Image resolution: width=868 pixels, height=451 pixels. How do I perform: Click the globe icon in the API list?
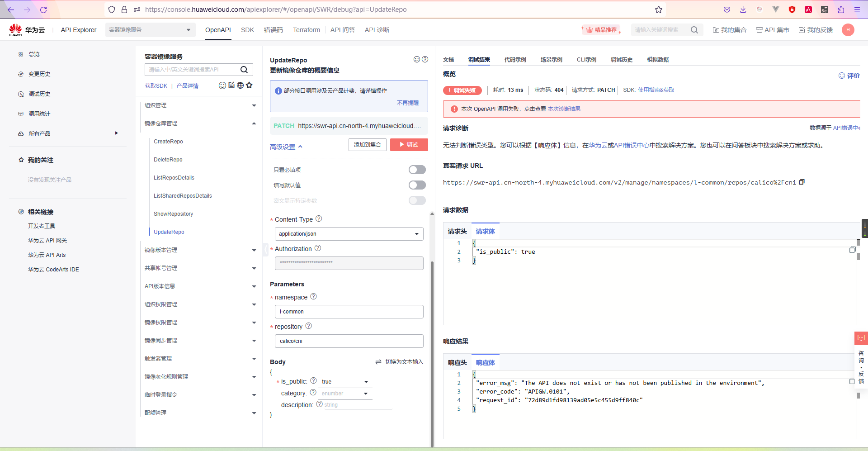(241, 85)
